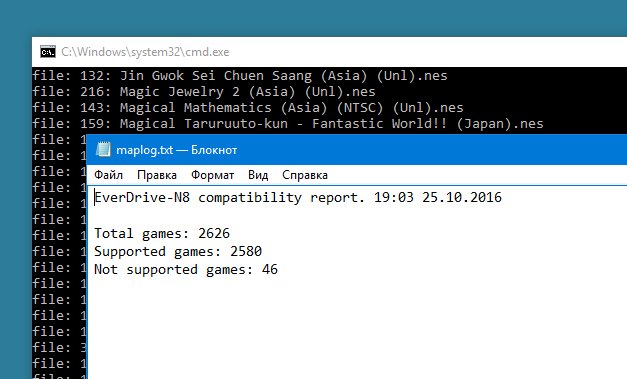Click the date 25.10.2016 in Notepad
This screenshot has height=379, width=627.
click(x=462, y=197)
